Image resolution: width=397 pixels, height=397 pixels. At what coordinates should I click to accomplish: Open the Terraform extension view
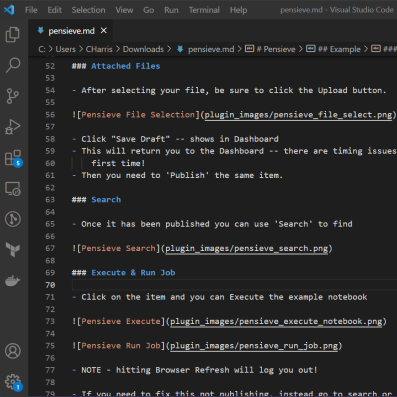[x=13, y=250]
